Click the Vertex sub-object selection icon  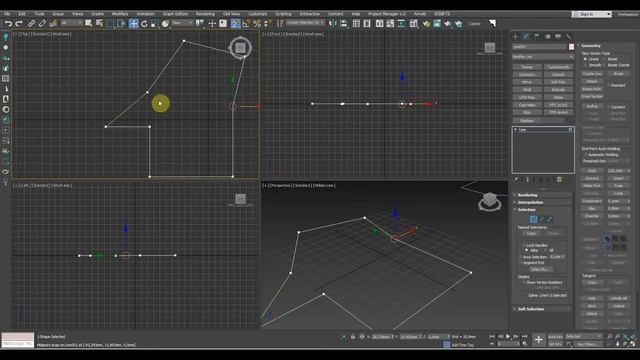[x=533, y=219]
